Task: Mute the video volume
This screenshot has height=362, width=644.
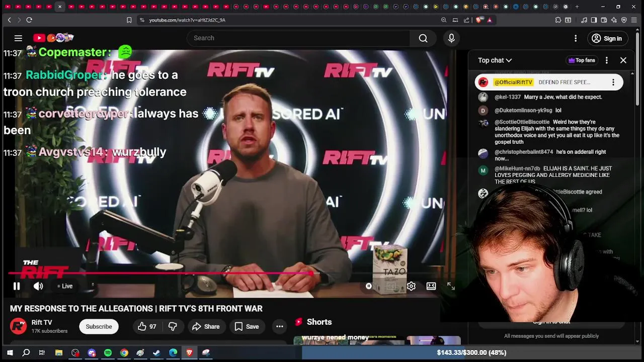Action: point(38,286)
